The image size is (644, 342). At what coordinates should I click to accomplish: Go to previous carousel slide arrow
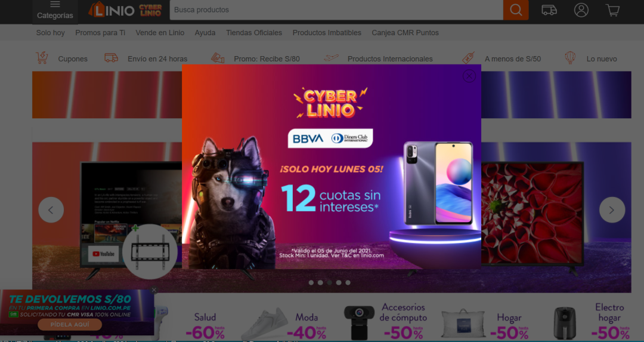pos(51,210)
